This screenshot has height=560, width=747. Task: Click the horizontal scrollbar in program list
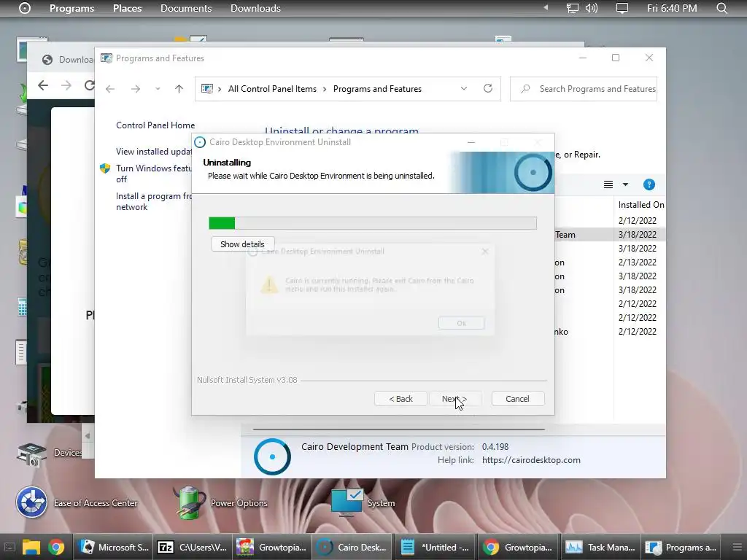(399, 429)
